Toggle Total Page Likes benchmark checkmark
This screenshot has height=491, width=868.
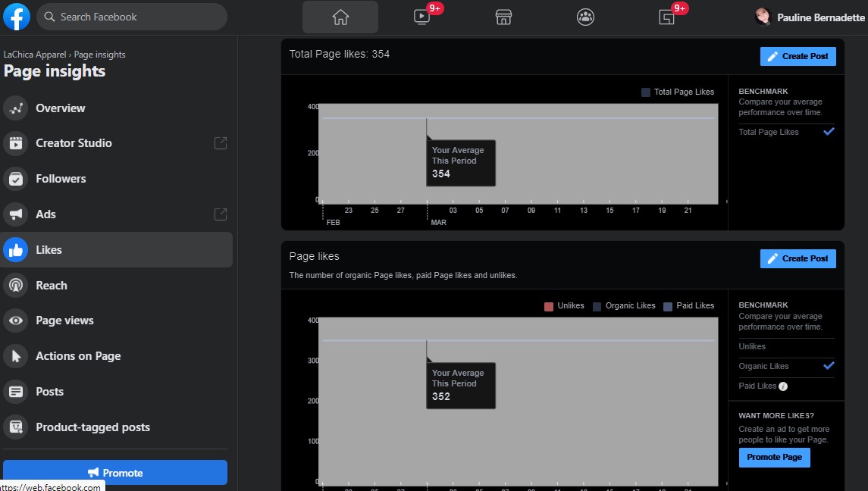click(828, 132)
